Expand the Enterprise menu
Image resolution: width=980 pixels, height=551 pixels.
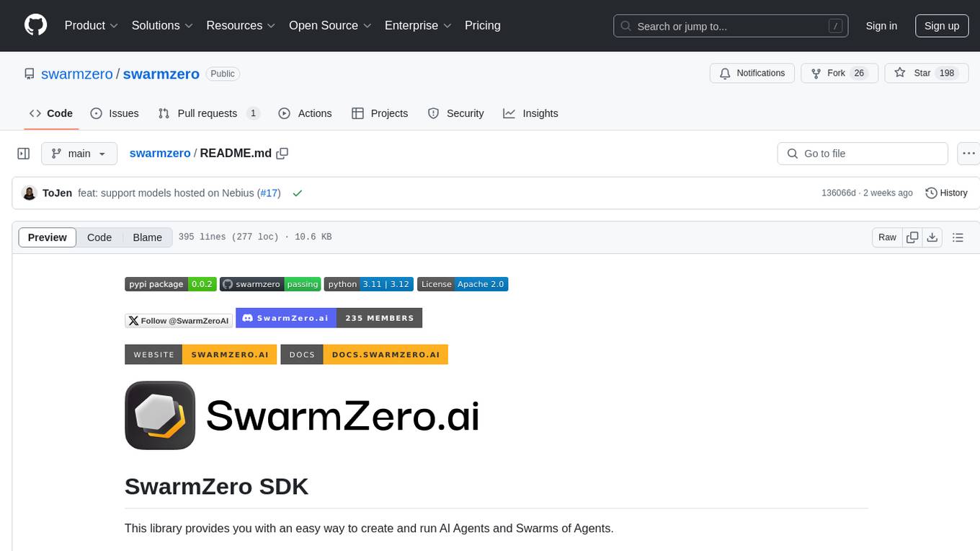[x=418, y=25]
